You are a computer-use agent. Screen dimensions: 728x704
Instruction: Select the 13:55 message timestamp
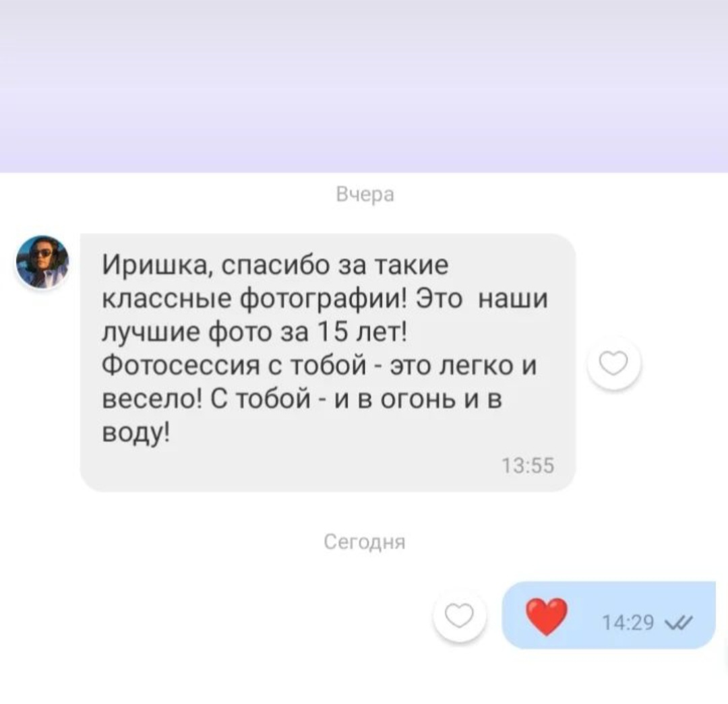(x=528, y=466)
